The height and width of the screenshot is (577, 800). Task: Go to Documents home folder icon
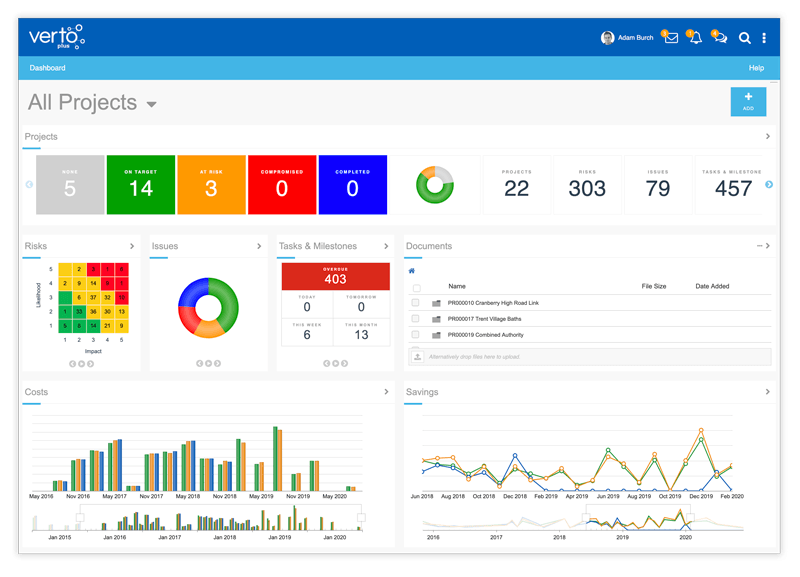click(x=412, y=271)
